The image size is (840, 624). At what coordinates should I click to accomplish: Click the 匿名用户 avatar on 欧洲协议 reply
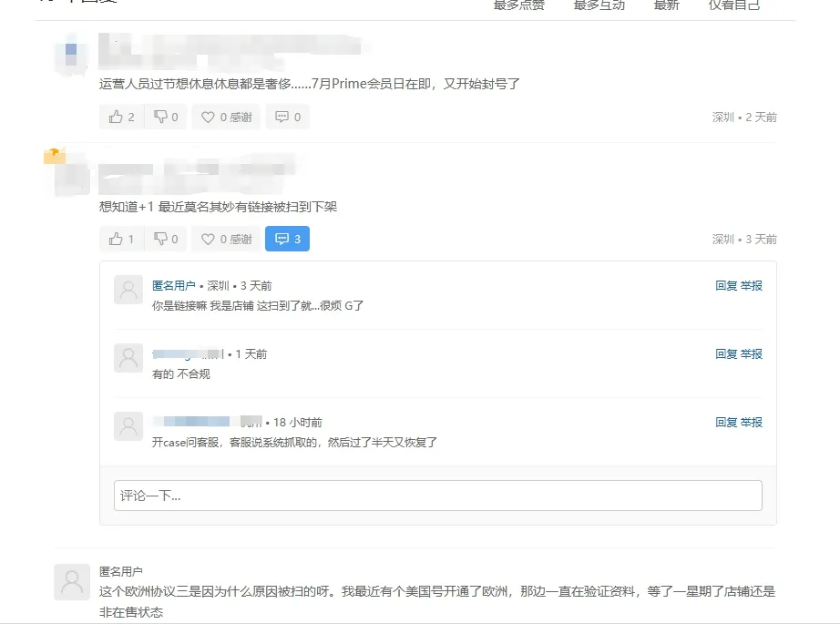[72, 582]
